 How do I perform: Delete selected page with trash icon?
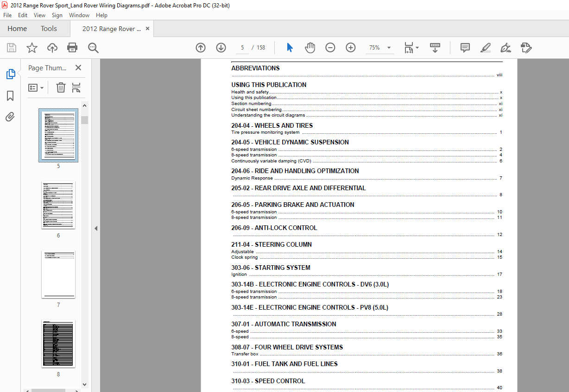pos(61,87)
